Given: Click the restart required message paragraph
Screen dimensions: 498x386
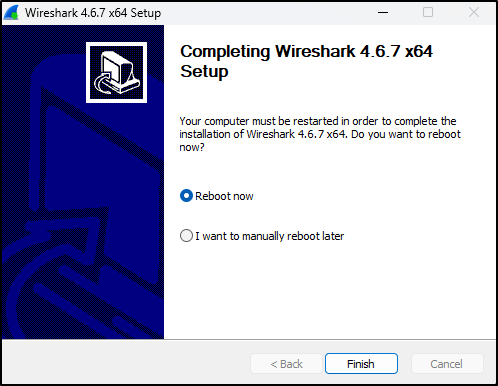Looking at the screenshot, I should point(320,134).
